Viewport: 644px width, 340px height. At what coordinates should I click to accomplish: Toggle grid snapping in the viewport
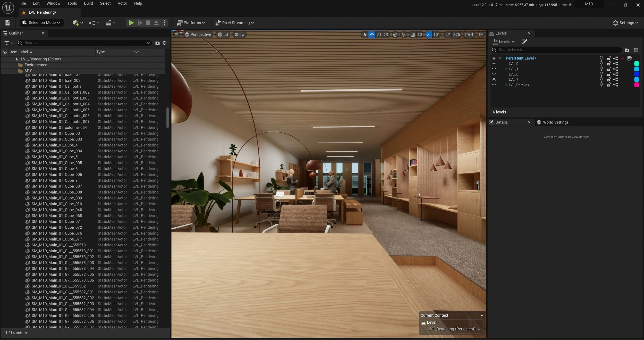click(413, 35)
